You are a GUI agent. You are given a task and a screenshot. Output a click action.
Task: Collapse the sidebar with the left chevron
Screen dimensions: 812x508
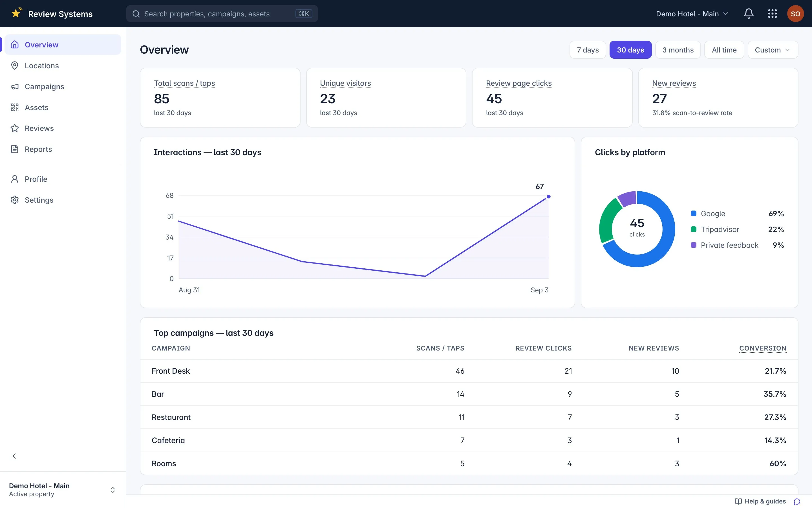[x=14, y=456]
